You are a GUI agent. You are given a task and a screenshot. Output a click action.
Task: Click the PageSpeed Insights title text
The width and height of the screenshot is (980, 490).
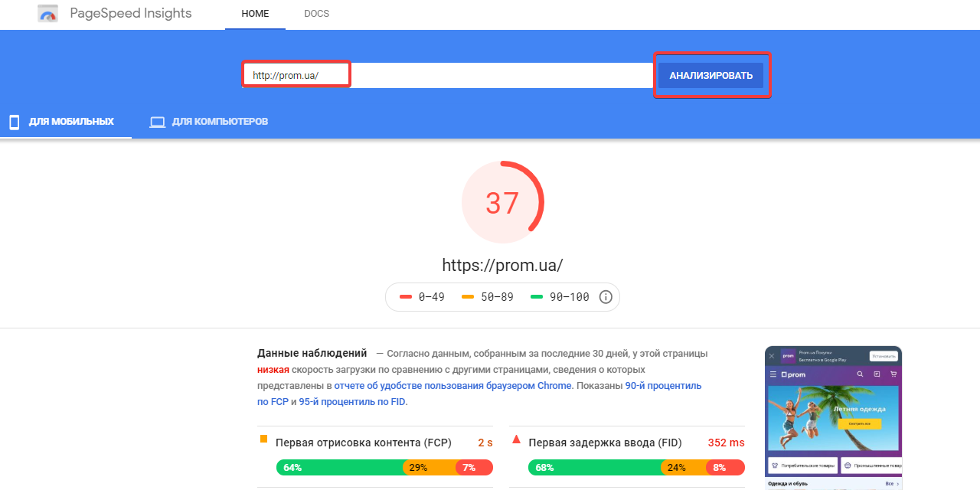(131, 14)
